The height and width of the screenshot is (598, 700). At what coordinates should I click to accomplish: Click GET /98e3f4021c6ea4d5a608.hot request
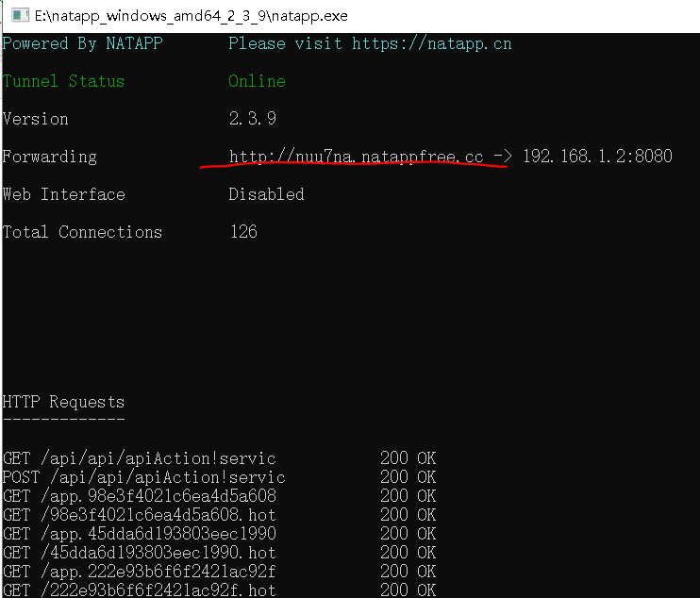(x=140, y=515)
